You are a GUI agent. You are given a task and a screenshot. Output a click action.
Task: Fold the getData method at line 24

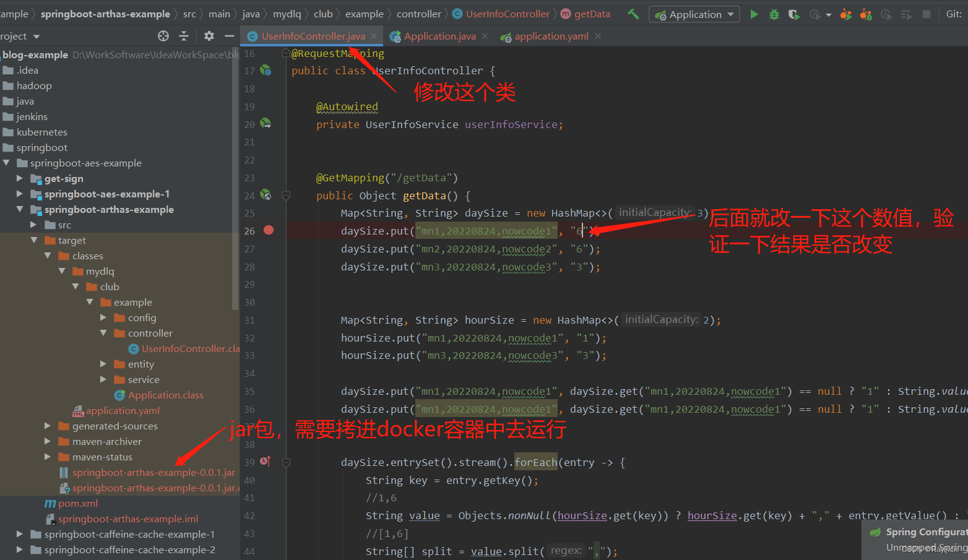click(x=286, y=196)
